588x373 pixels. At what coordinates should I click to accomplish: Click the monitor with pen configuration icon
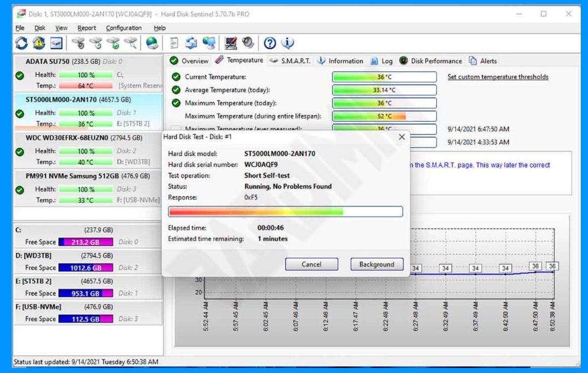pos(231,43)
